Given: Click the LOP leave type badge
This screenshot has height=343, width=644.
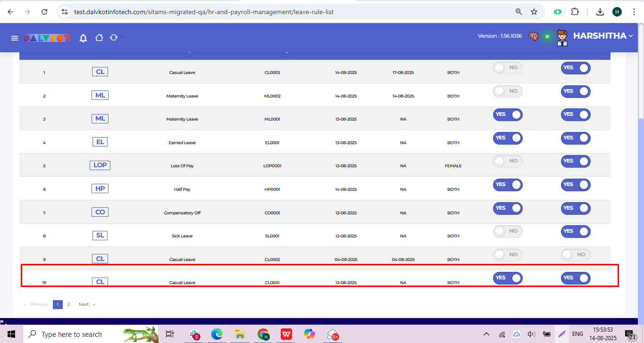Looking at the screenshot, I should (x=100, y=165).
